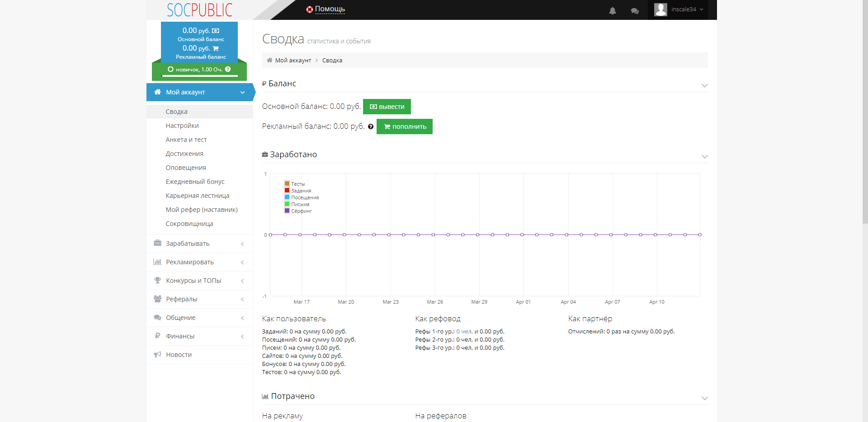
Task: Select Сводка in the sidebar
Action: [x=199, y=112]
